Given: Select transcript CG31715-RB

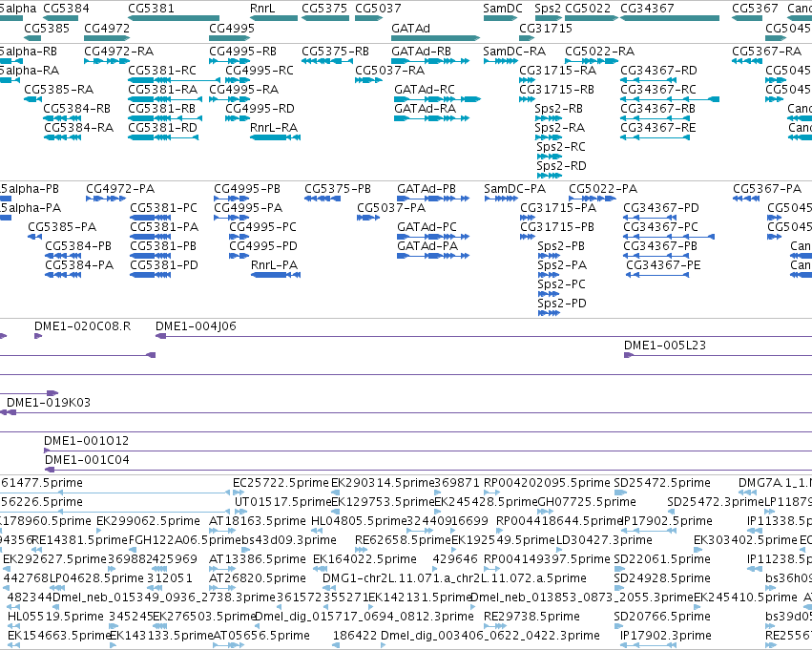Looking at the screenshot, I should (x=556, y=90).
